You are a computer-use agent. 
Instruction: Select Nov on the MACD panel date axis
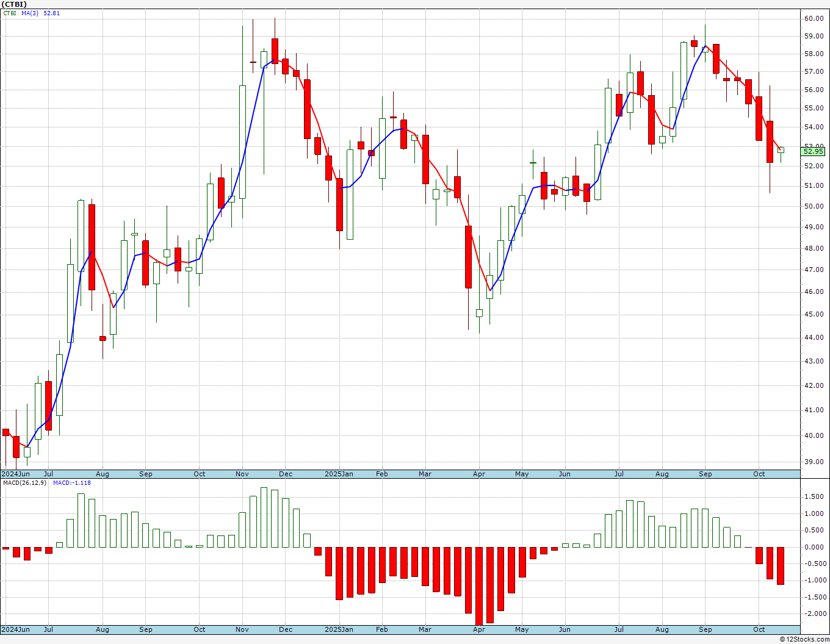pyautogui.click(x=242, y=629)
